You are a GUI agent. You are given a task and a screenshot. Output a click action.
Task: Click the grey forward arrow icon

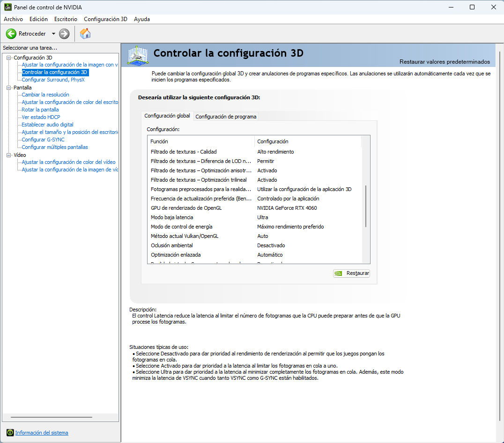click(64, 34)
